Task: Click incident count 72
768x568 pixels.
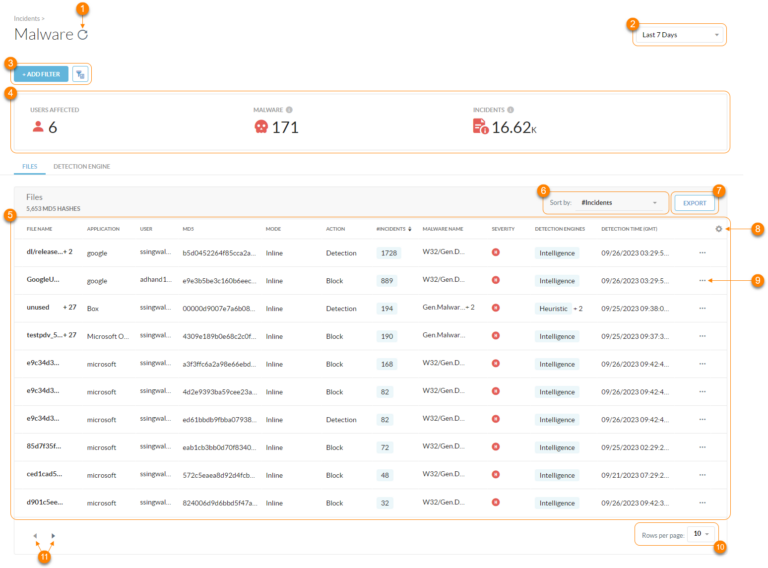Action: click(x=385, y=448)
